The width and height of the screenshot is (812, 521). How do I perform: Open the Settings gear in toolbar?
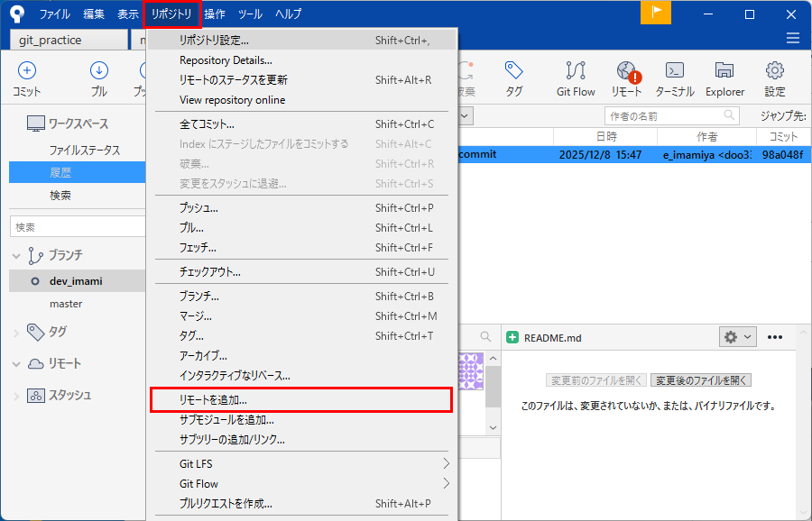[x=774, y=77]
